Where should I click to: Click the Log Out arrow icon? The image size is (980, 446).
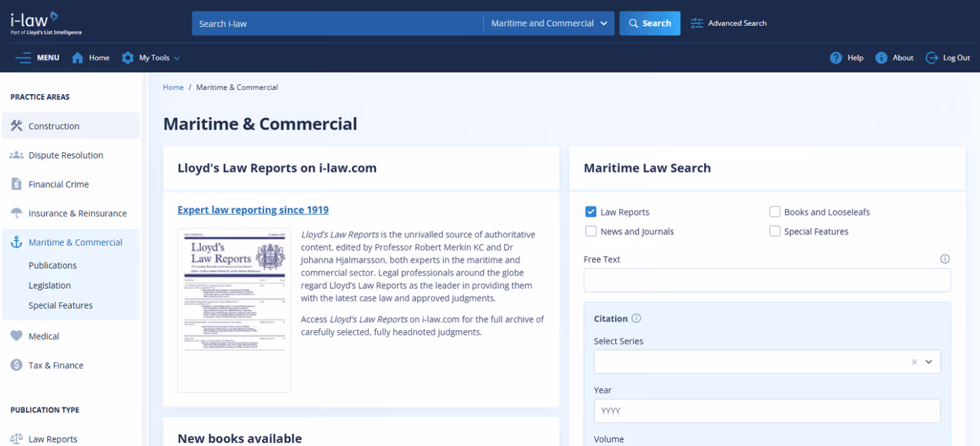click(x=932, y=58)
